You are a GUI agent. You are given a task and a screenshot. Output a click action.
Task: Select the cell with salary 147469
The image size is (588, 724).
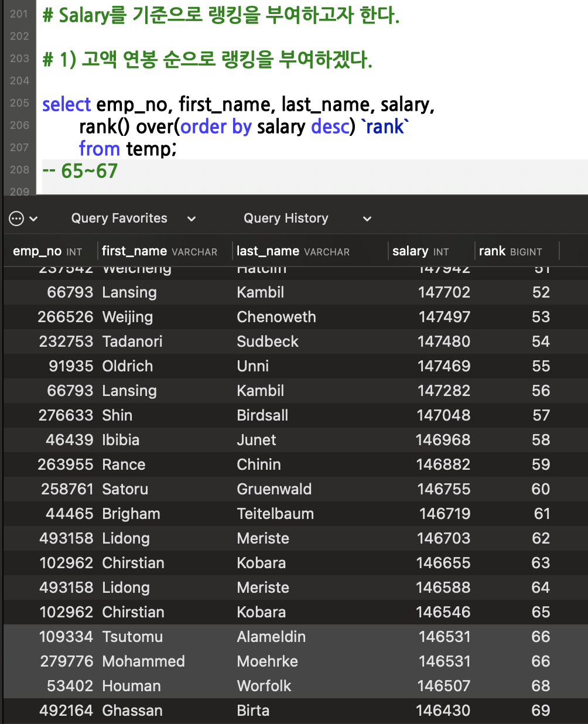pyautogui.click(x=444, y=366)
